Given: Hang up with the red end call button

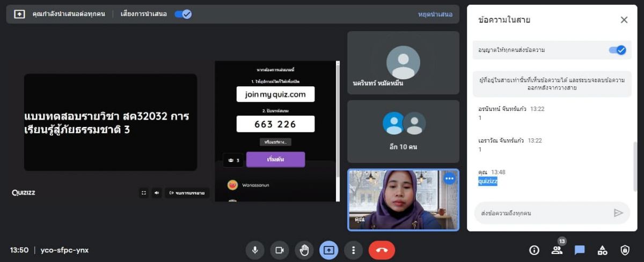Looking at the screenshot, I should point(382,250).
